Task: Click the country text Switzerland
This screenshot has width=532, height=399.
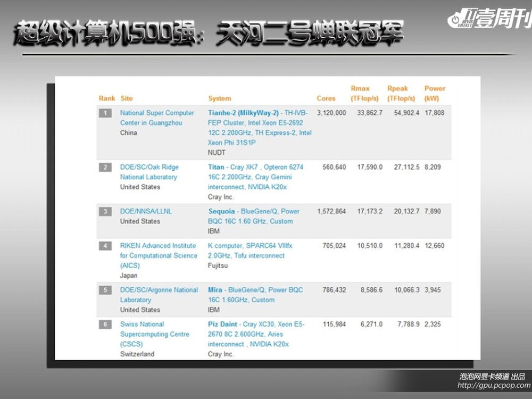Action: (137, 354)
